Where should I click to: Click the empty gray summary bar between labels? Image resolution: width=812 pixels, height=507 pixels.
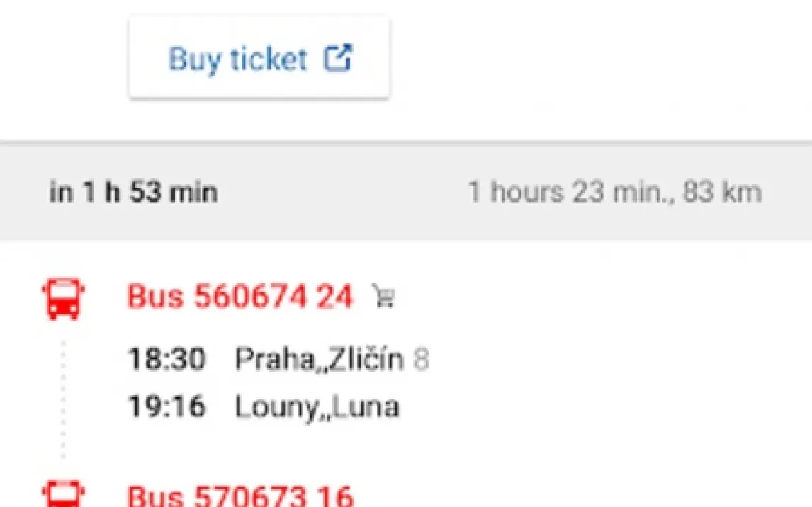pos(340,193)
